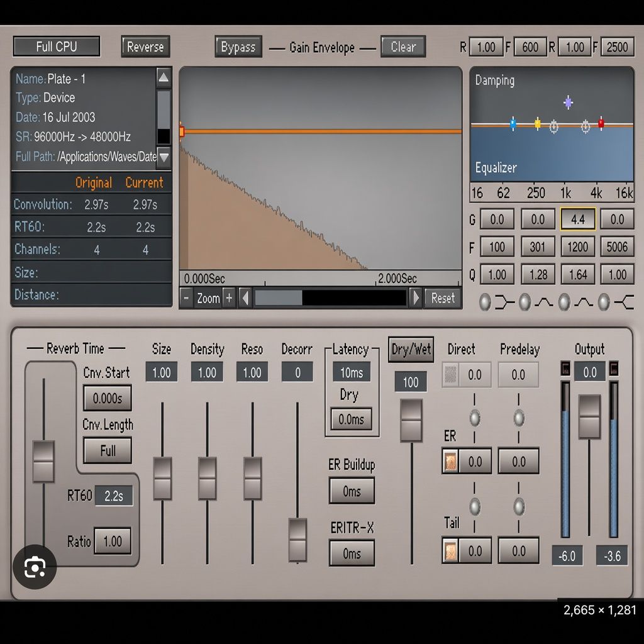Image resolution: width=644 pixels, height=644 pixels.
Task: Clear the gain envelope
Action: [403, 47]
